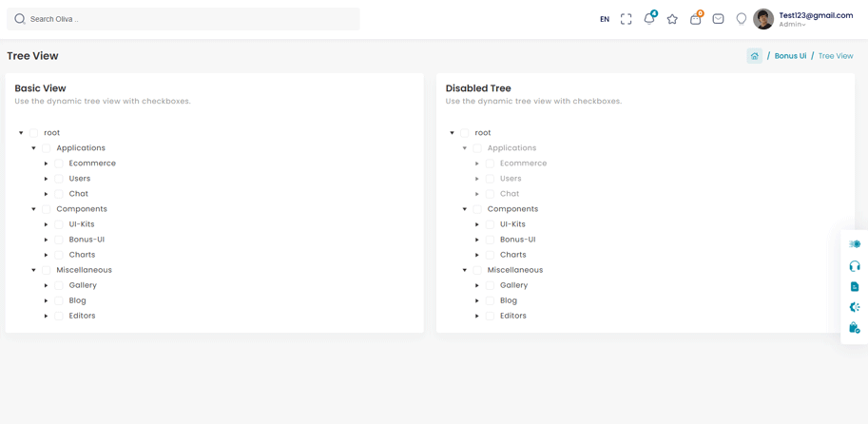The width and height of the screenshot is (868, 424).
Task: Expand Bonus-UI arrow in Basic View
Action: pyautogui.click(x=47, y=240)
